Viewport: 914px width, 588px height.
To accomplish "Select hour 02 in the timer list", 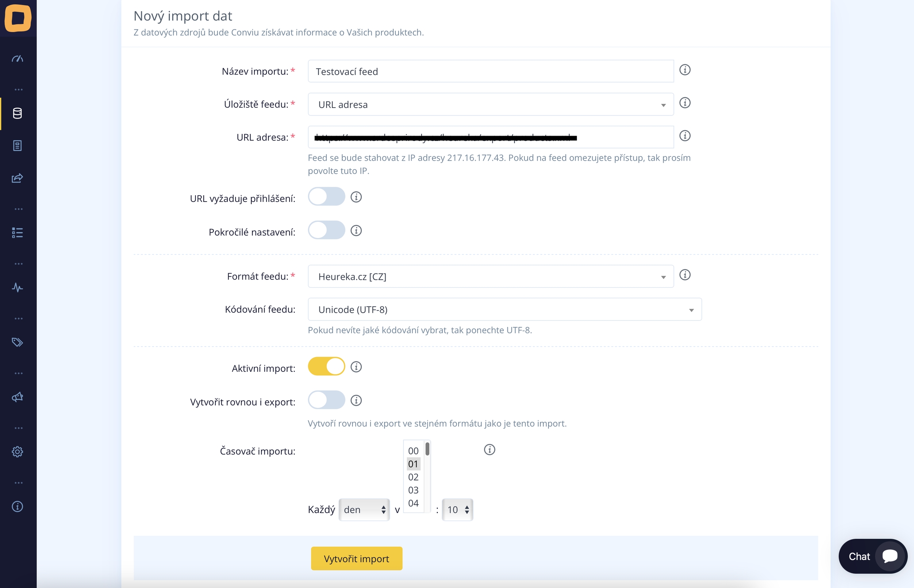I will (x=413, y=477).
